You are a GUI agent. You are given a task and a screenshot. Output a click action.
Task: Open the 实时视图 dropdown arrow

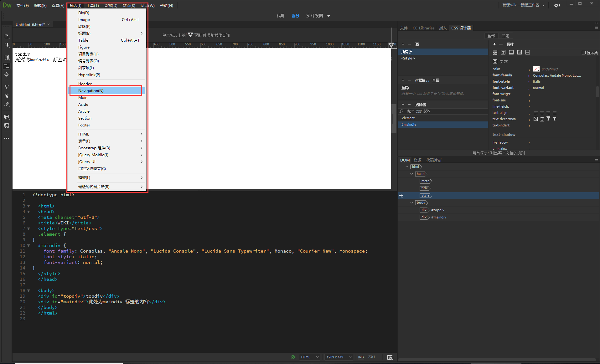click(x=328, y=16)
